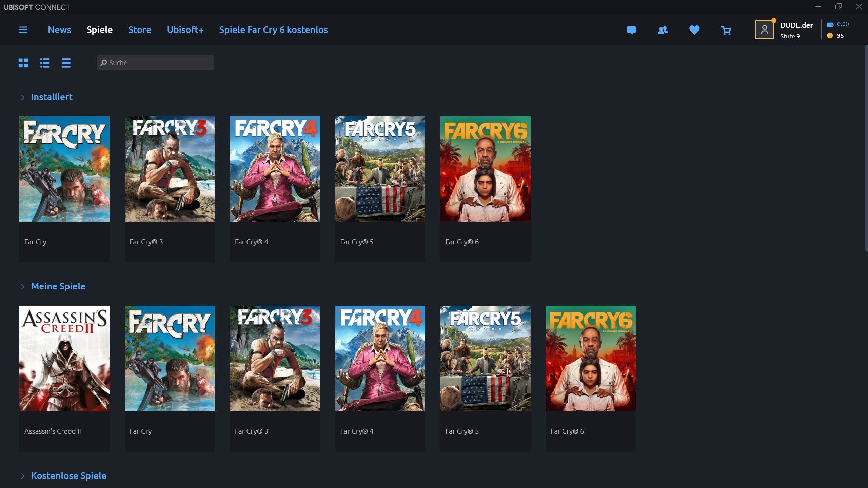This screenshot has width=868, height=488.
Task: Switch to compact list view
Action: click(x=66, y=63)
